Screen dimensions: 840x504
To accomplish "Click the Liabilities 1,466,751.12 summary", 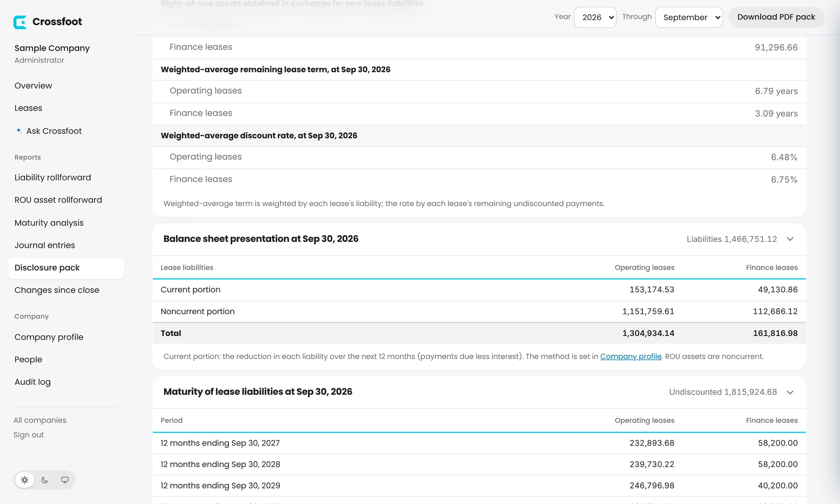I will (732, 239).
